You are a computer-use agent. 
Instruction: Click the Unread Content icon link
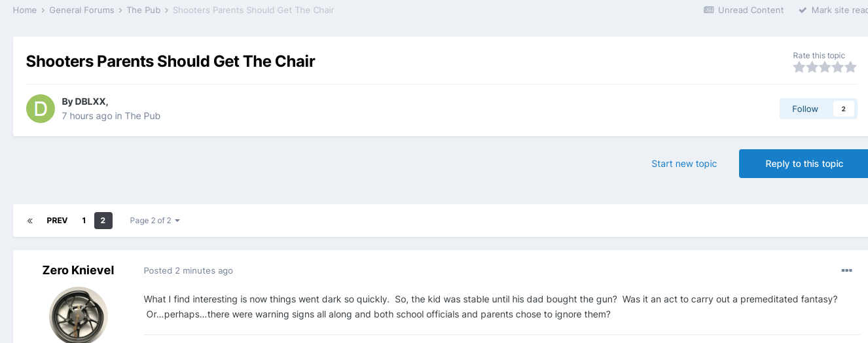click(709, 10)
